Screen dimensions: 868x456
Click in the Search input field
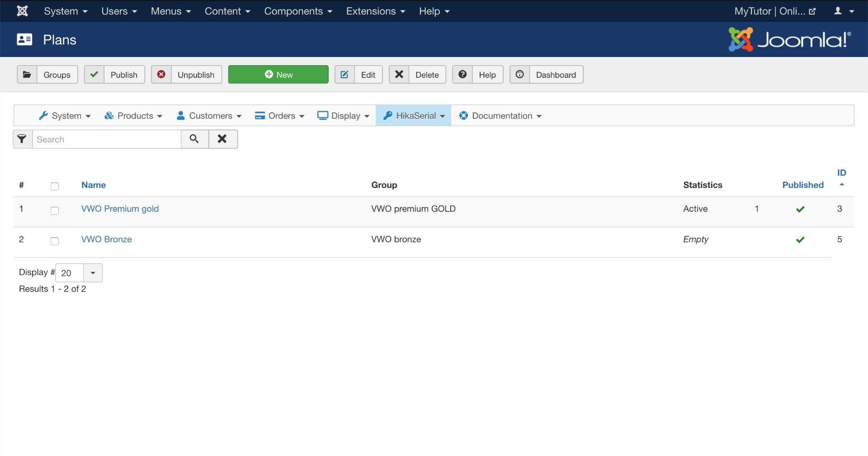107,139
